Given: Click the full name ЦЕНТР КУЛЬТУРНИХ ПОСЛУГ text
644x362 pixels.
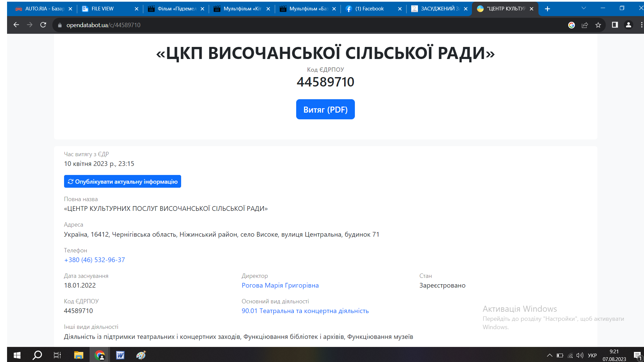Looking at the screenshot, I should (x=166, y=208).
